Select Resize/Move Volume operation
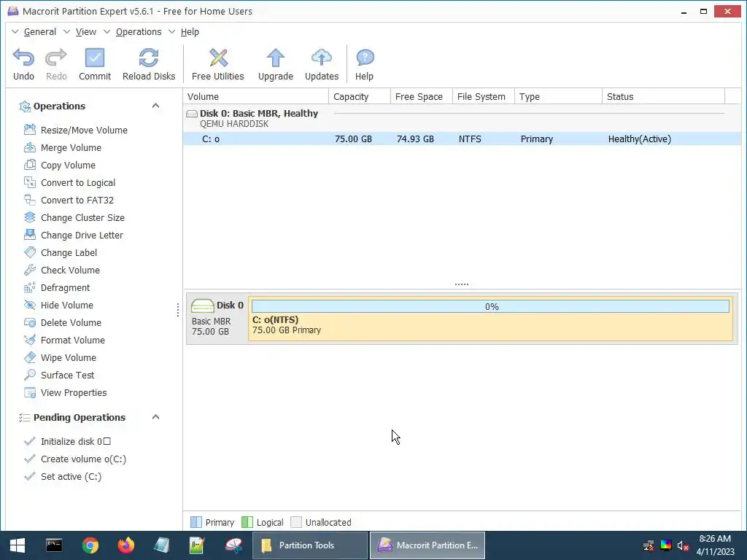The width and height of the screenshot is (747, 560). point(84,130)
